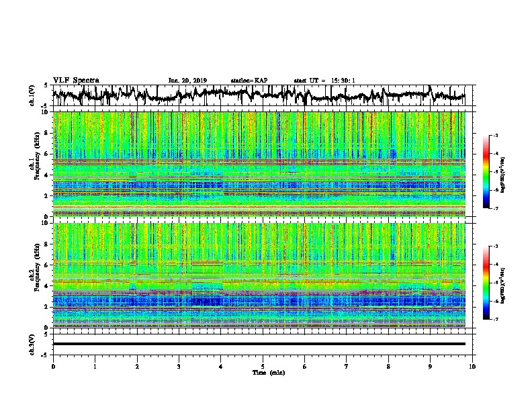532x411 pixels.
Task: Click the "-3" label on ch.1 color scale
Action: coord(495,136)
